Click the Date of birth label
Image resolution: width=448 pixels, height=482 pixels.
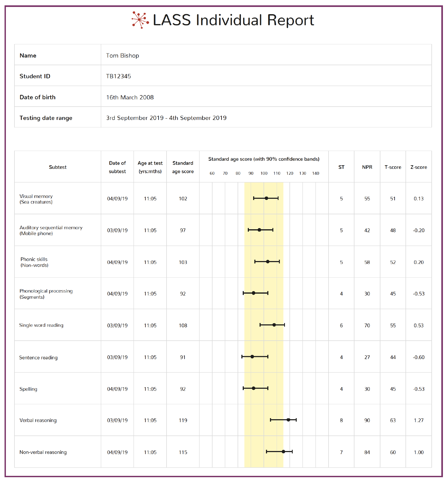[x=37, y=97]
